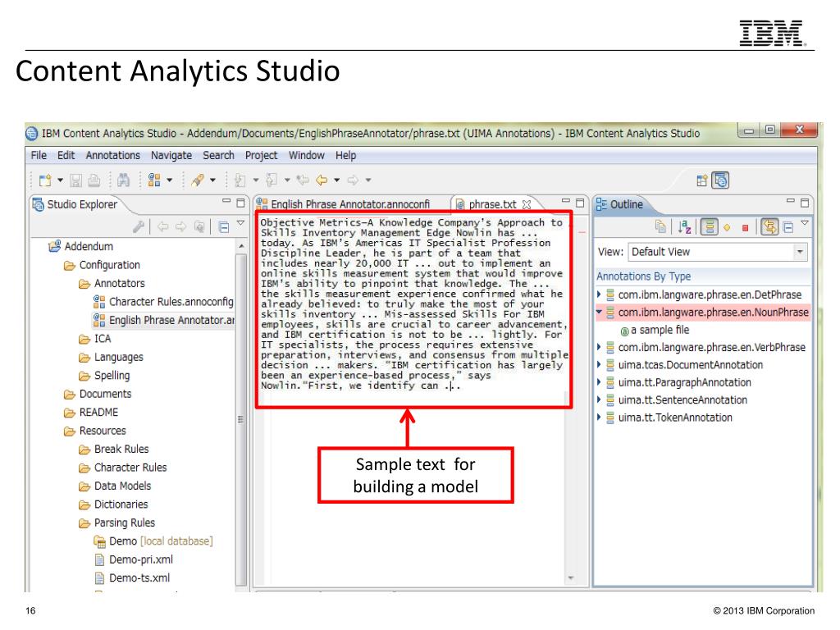Select the Demo [local database] item
The width and height of the screenshot is (840, 630).
point(153,541)
